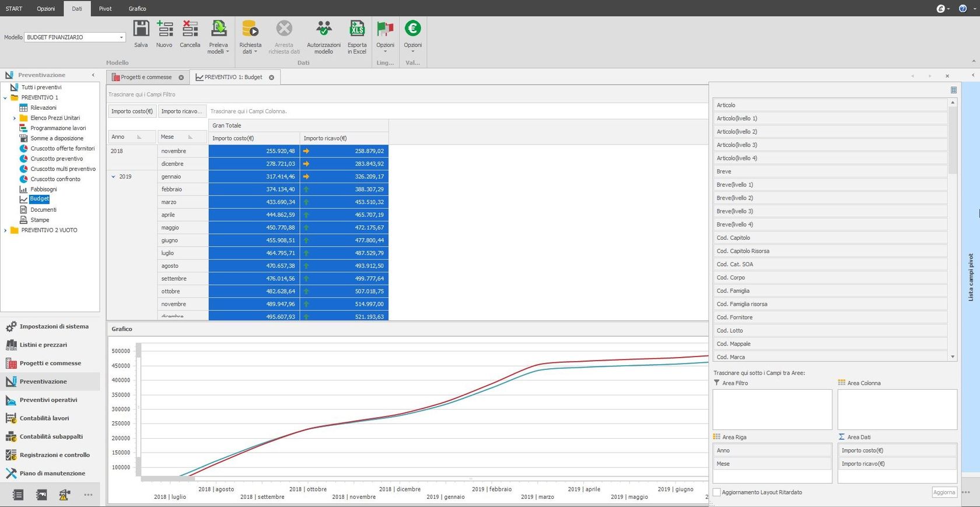Click Richiesta dati icon
980x507 pixels.
coord(250,29)
